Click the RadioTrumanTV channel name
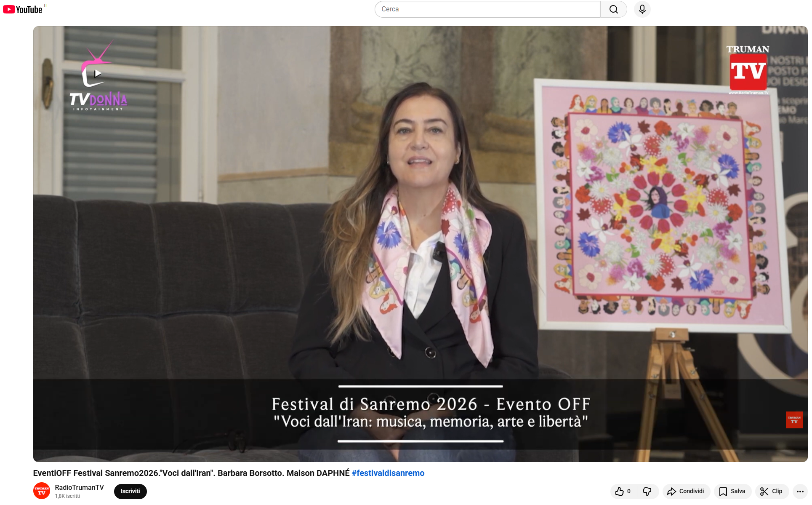This screenshot has width=812, height=505. (x=79, y=487)
